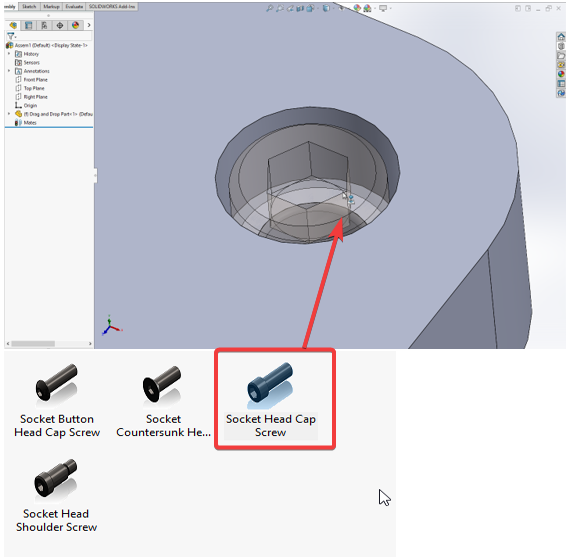Expand the Drag and Drop Part node
Screen dimensions: 568x557
tap(9, 114)
